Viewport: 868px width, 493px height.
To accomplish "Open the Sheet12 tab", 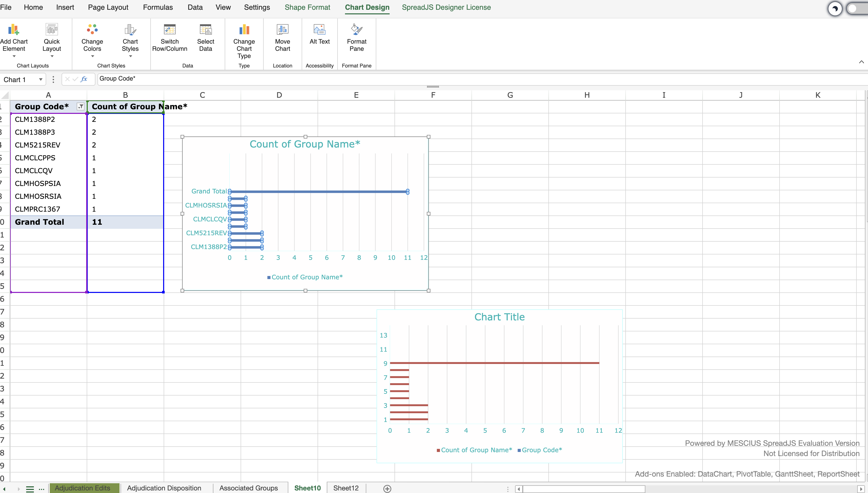I will point(346,488).
